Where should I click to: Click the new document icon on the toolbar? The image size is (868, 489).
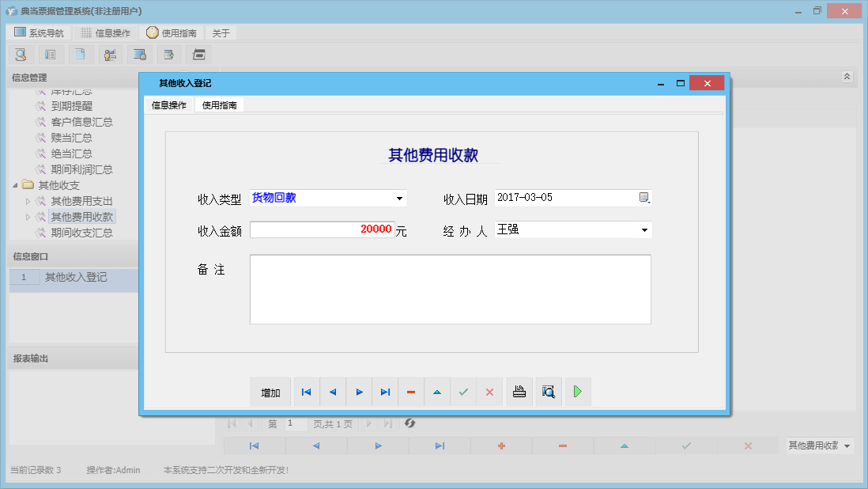[x=80, y=54]
